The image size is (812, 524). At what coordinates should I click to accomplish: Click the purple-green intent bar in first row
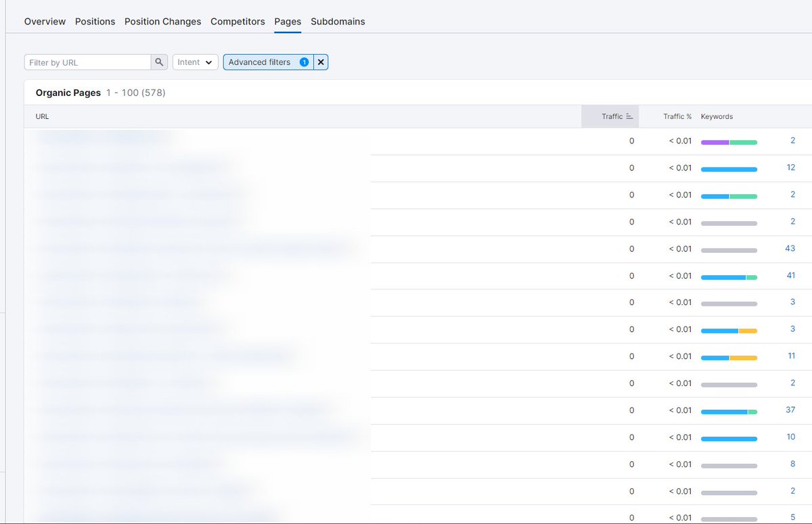729,141
